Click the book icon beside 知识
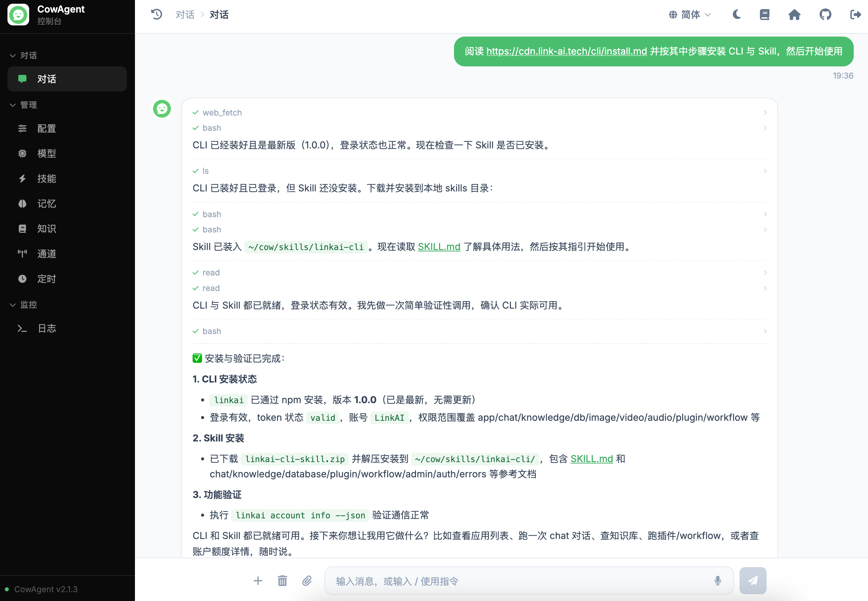Screen dimensions: 868x601 point(22,229)
